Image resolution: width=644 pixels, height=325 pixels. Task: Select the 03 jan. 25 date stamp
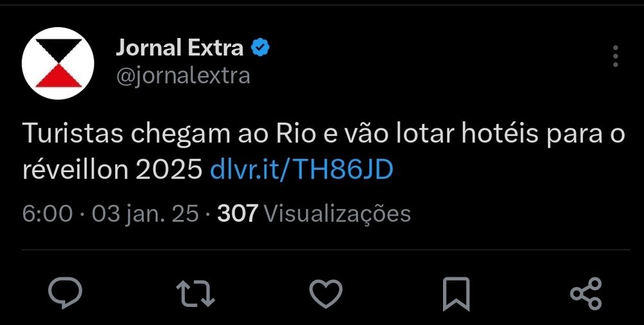tap(145, 213)
